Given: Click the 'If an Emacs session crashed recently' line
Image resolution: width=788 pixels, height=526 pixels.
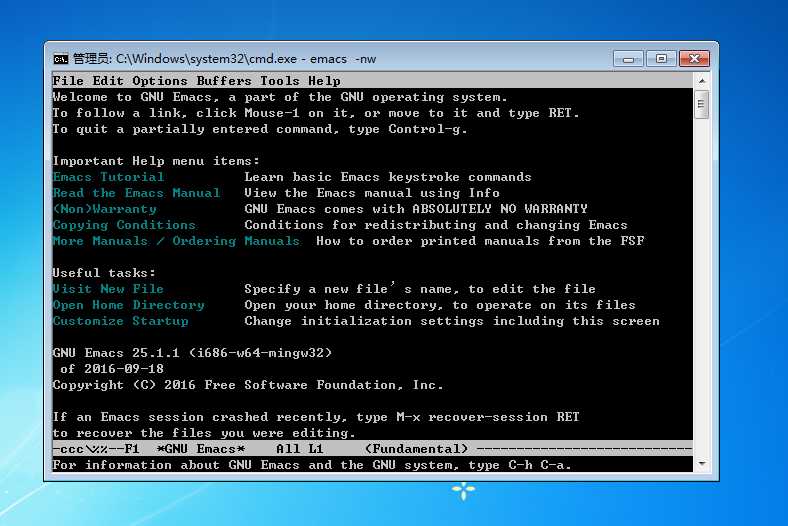Looking at the screenshot, I should (x=316, y=417).
